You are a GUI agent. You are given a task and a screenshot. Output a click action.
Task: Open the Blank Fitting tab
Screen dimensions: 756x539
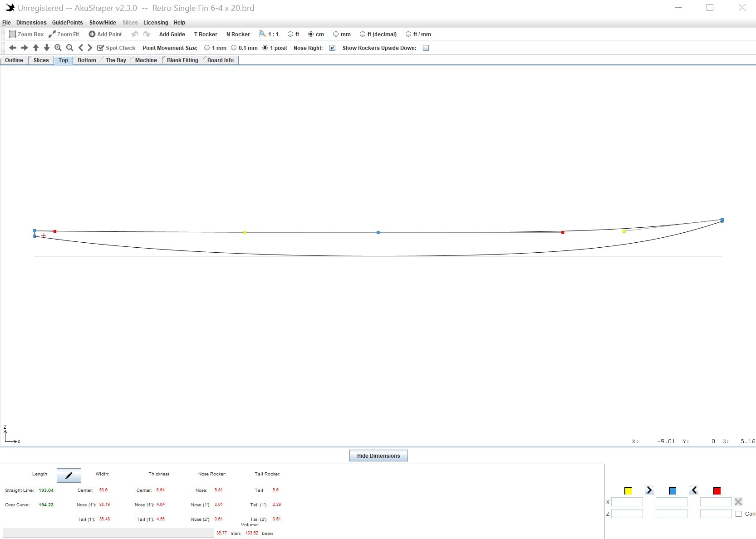pos(182,60)
